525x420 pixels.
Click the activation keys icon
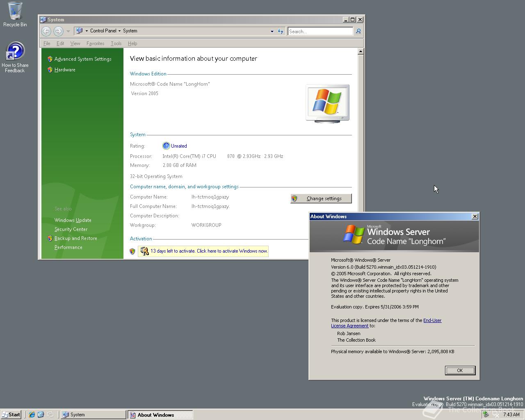pyautogui.click(x=144, y=251)
